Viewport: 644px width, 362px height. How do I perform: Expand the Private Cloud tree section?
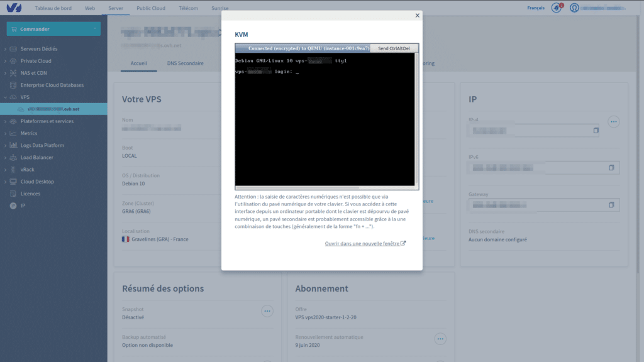pos(5,61)
